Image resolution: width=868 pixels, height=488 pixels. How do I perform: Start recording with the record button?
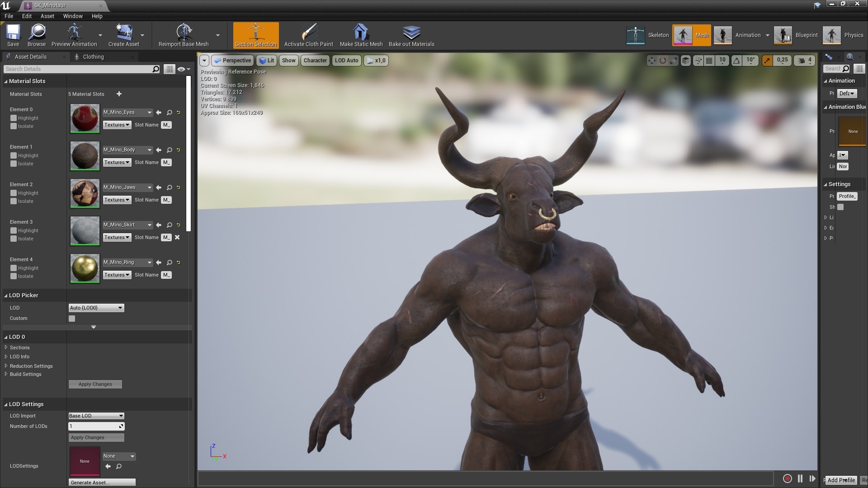(787, 479)
